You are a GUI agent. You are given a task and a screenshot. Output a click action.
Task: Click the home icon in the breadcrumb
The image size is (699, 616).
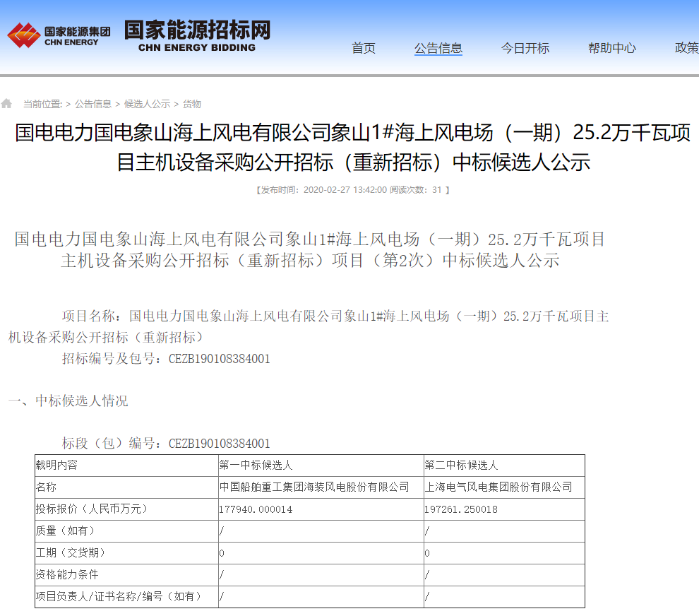[x=6, y=104]
